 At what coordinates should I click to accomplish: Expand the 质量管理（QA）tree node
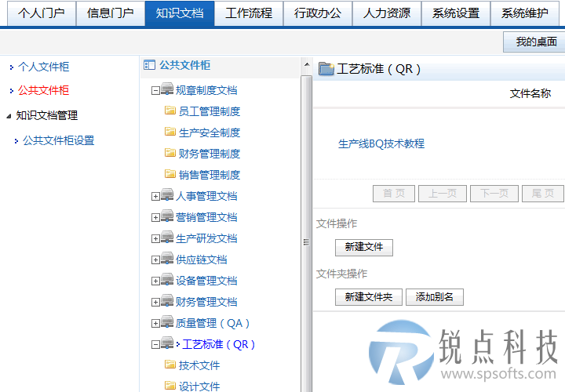[x=155, y=324]
